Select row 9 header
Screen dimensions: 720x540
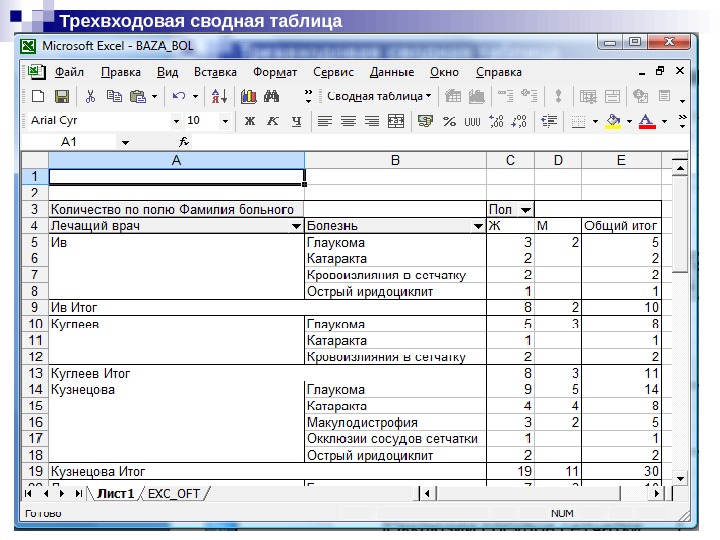35,307
